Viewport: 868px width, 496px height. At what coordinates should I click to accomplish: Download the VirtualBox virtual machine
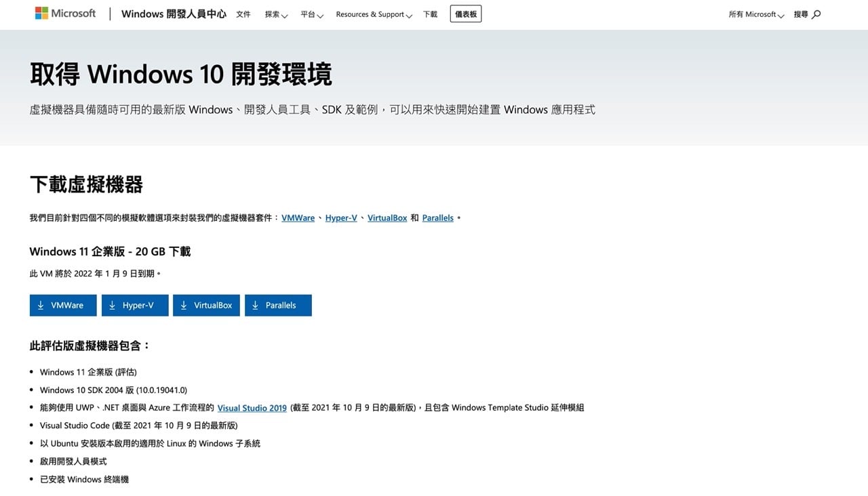[206, 306]
